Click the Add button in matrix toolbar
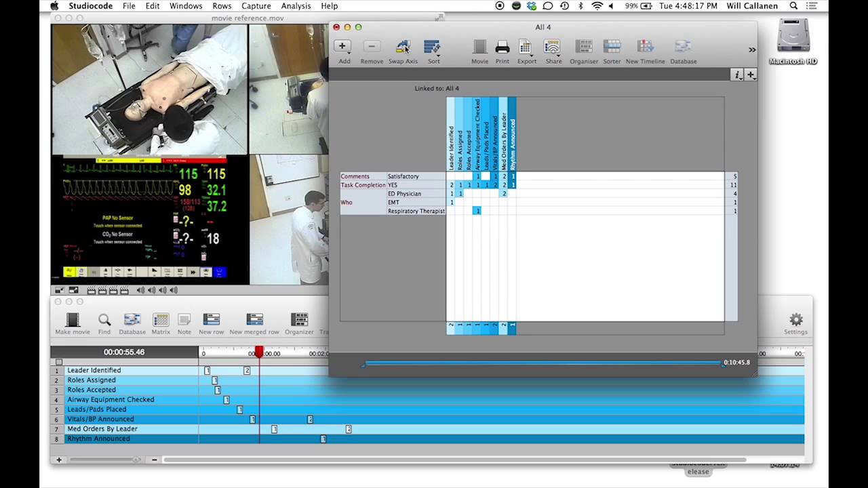The height and width of the screenshot is (488, 868). point(344,52)
